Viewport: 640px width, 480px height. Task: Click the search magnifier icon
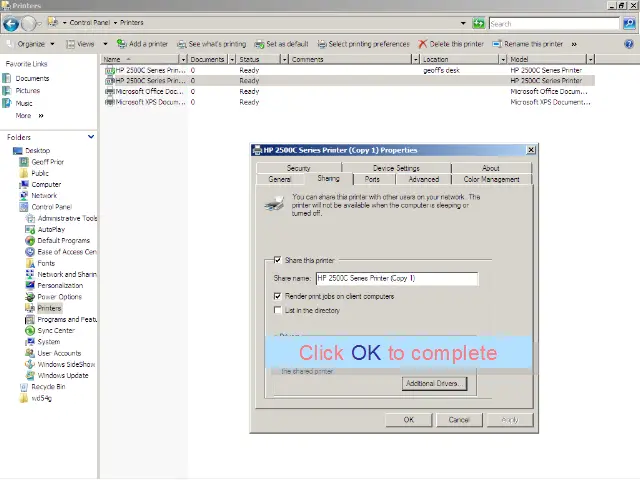coord(629,24)
